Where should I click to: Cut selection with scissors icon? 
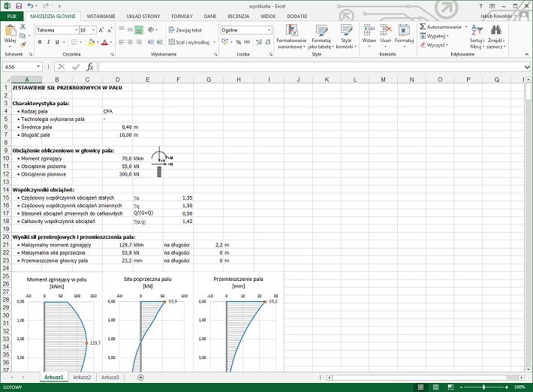coord(23,26)
